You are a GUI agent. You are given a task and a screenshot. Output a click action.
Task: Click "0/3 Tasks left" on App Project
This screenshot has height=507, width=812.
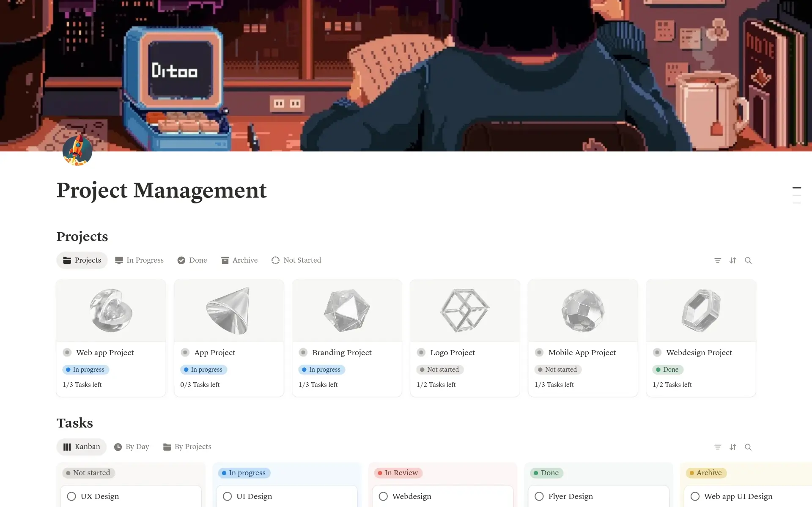point(200,385)
